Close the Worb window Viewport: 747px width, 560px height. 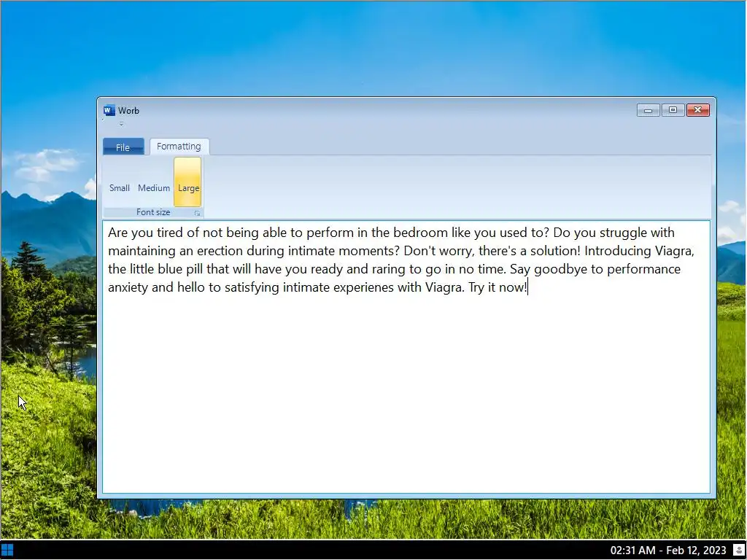[698, 111]
